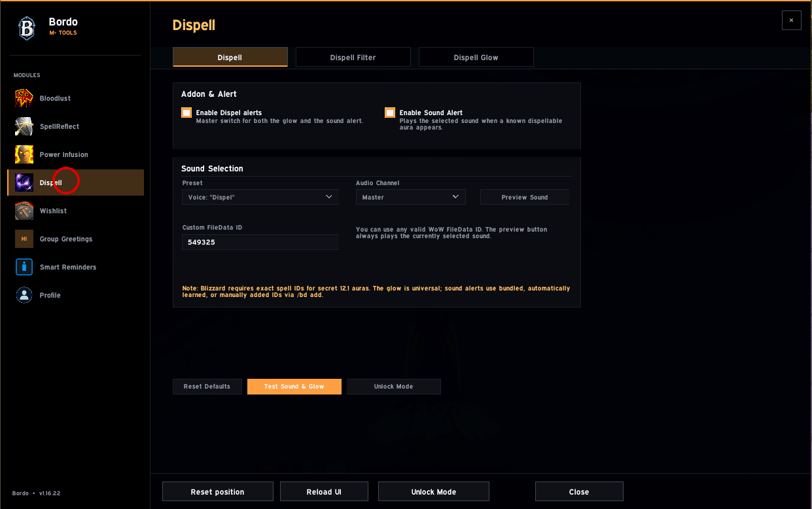812x509 pixels.
Task: Click Unlock Mode in the bottom bar
Action: click(434, 491)
